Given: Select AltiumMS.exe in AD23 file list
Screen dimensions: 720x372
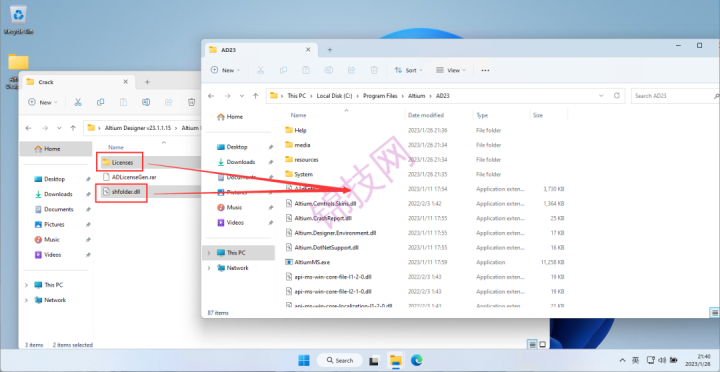Looking at the screenshot, I should click(x=312, y=262).
